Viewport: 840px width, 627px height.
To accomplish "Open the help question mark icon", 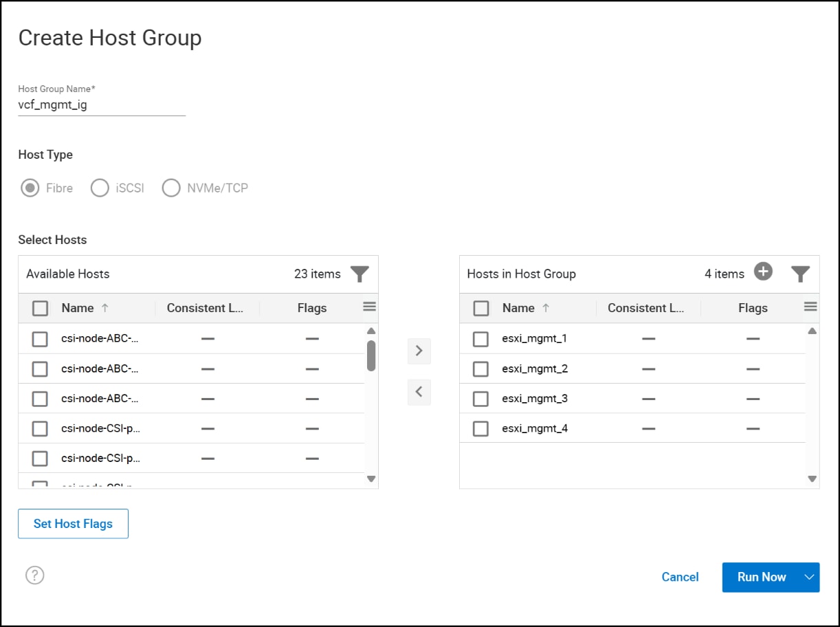I will 34,575.
